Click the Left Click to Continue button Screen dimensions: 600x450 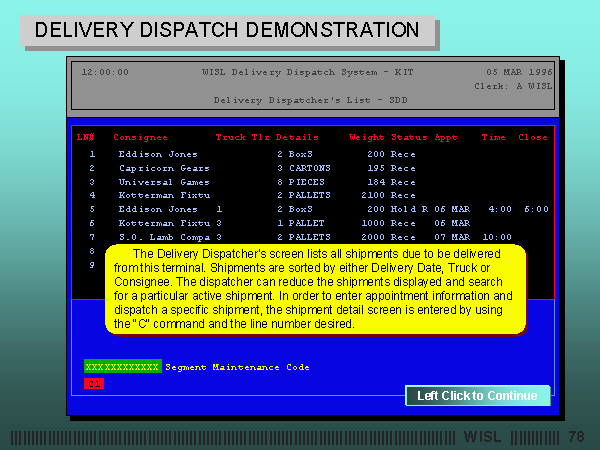coord(478,395)
